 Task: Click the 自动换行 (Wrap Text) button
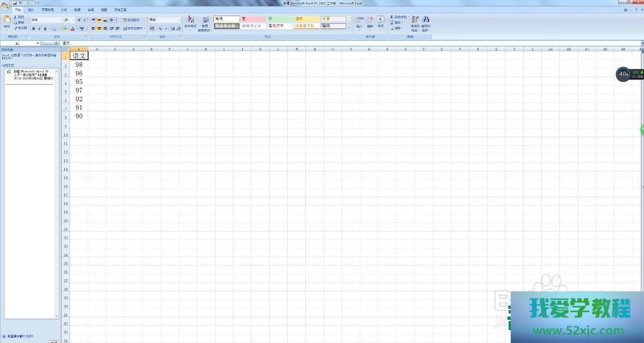coord(131,20)
